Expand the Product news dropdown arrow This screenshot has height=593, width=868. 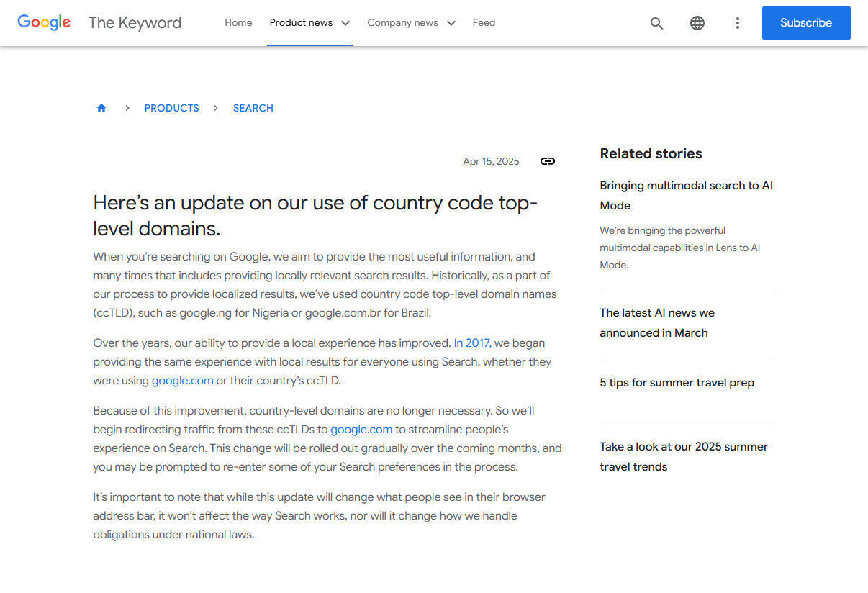click(345, 23)
